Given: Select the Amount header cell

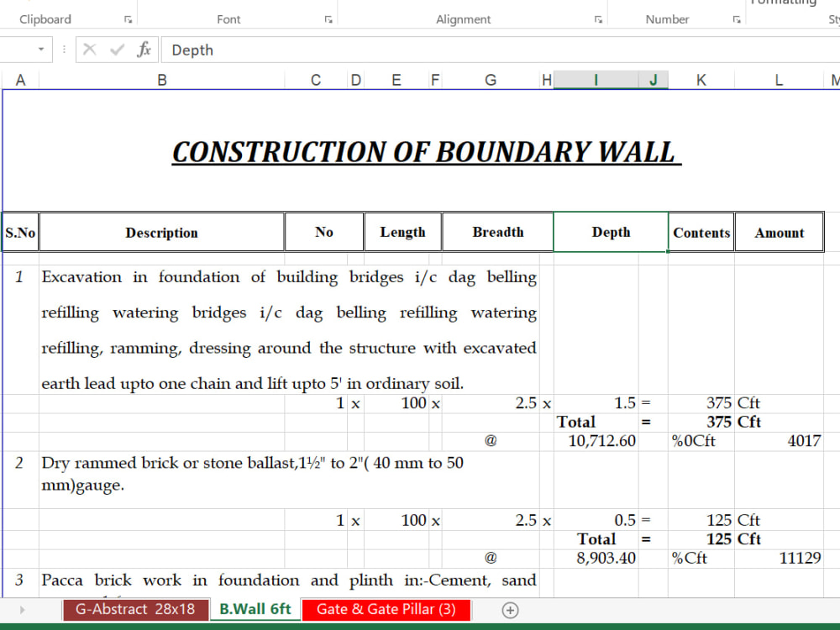Looking at the screenshot, I should [x=780, y=232].
